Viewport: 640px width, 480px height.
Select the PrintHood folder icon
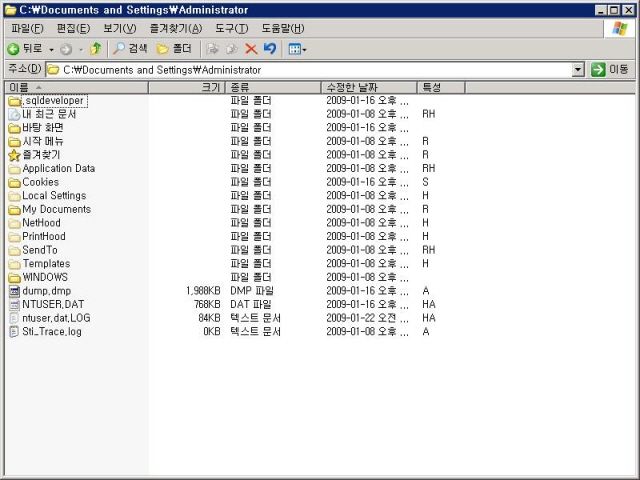[14, 237]
